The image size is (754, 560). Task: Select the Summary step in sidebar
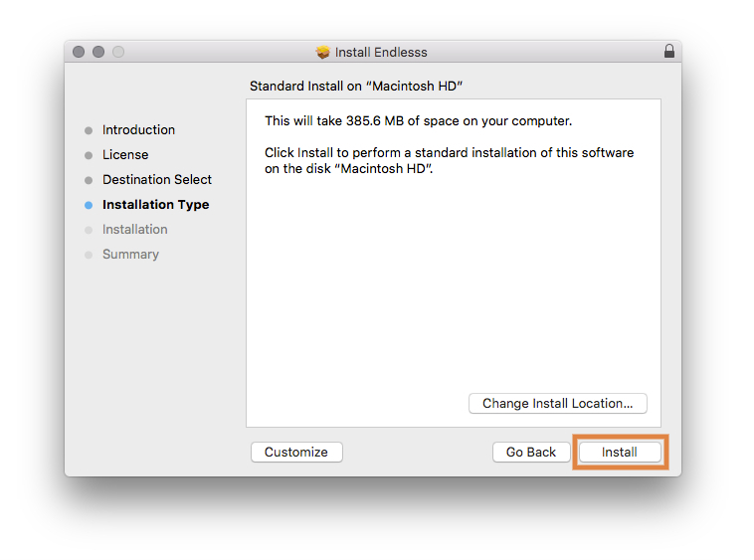click(130, 255)
